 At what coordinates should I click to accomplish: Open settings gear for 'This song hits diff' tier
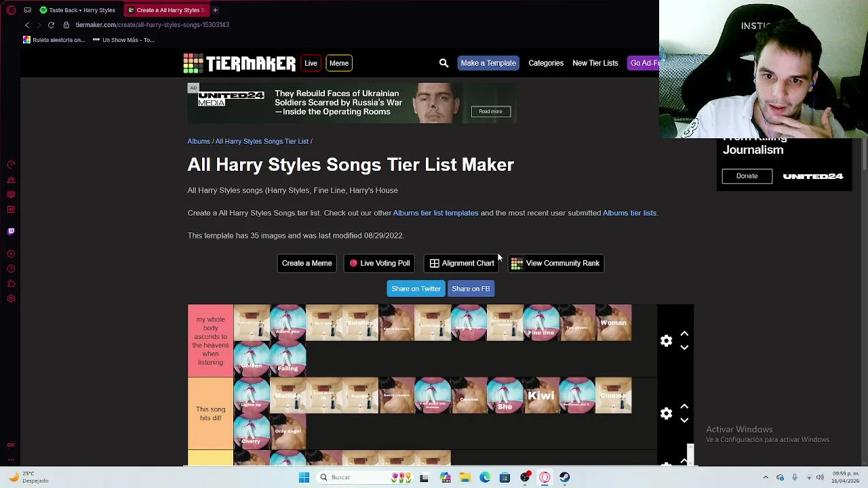click(x=666, y=413)
